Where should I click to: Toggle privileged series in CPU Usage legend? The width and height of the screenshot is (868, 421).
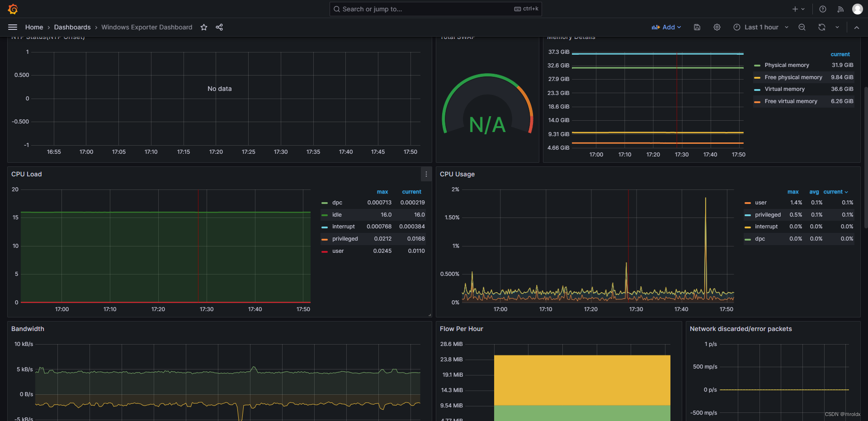768,215
